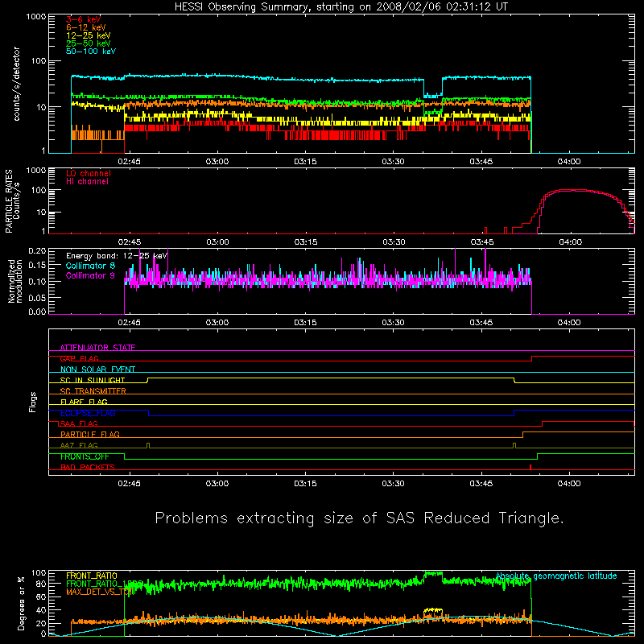Viewport: 644px width, 644px height.
Task: Click the FLARE_FLAG label
Action: tap(84, 402)
